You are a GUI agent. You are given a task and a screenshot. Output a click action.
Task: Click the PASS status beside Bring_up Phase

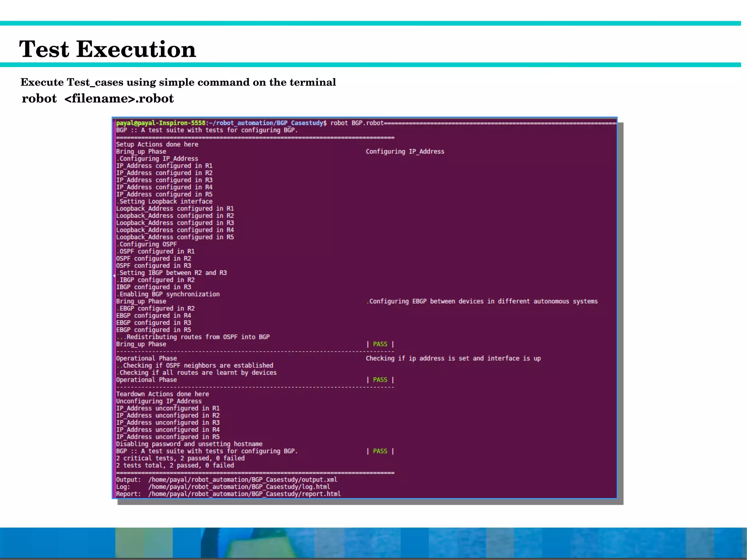pyautogui.click(x=380, y=344)
